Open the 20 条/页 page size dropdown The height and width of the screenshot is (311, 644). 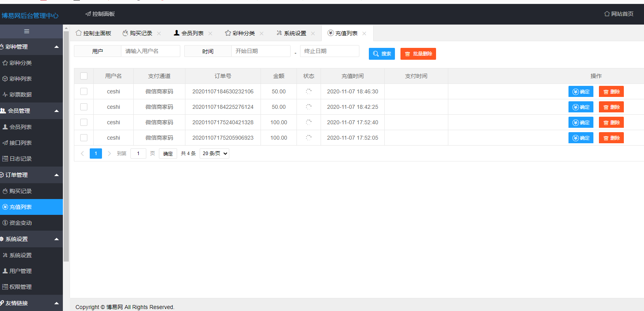[214, 154]
